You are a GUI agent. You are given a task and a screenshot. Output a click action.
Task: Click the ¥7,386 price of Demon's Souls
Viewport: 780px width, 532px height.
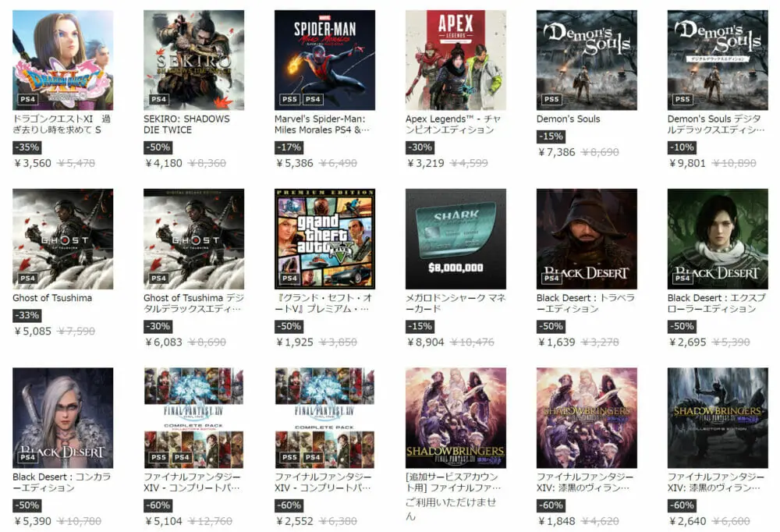point(557,152)
